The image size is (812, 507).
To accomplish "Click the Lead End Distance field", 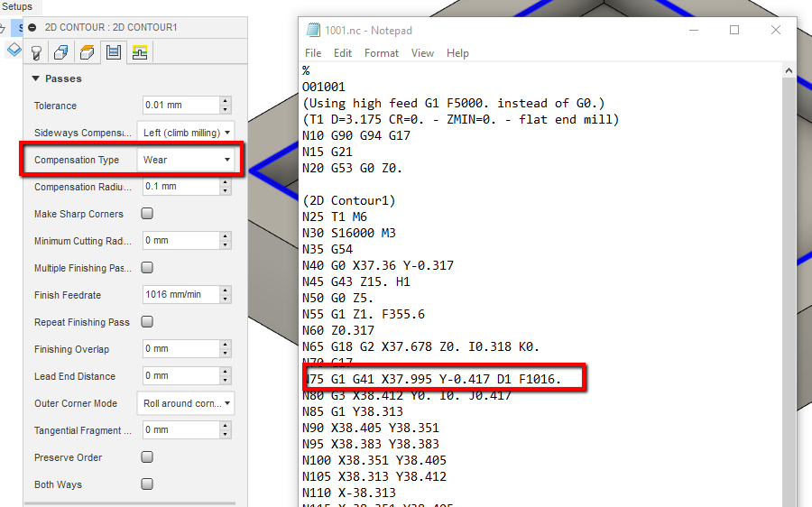I will [180, 375].
